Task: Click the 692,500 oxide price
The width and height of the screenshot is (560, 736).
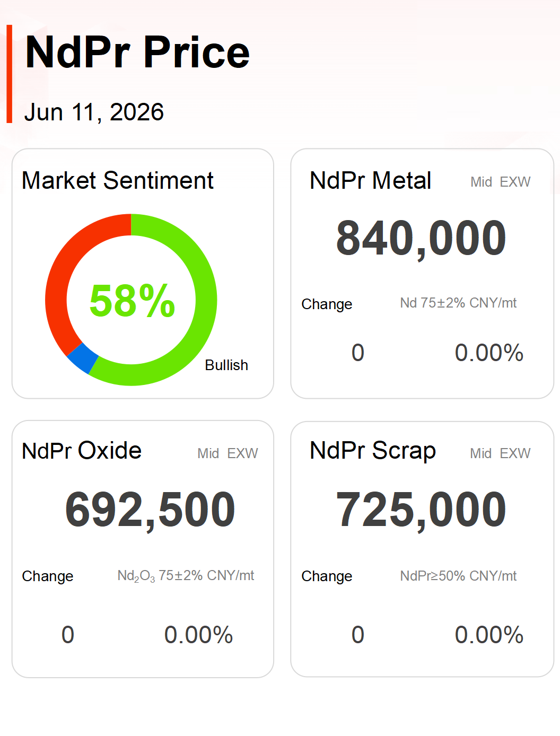Action: (150, 510)
